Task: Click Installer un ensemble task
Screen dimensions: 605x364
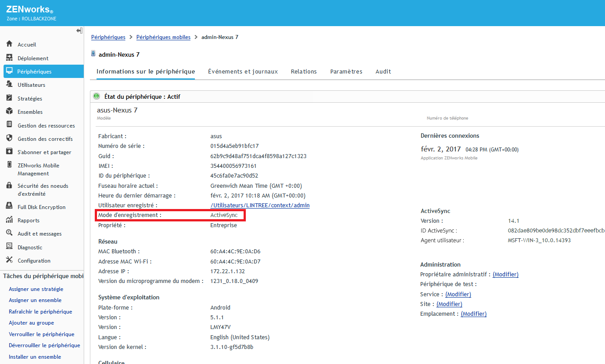Action: tap(35, 357)
